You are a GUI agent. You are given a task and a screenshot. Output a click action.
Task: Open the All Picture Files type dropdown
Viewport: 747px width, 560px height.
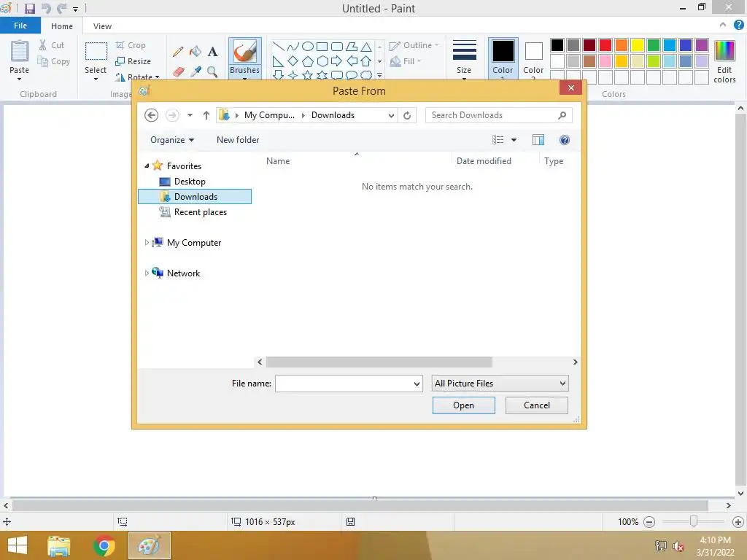pyautogui.click(x=500, y=384)
